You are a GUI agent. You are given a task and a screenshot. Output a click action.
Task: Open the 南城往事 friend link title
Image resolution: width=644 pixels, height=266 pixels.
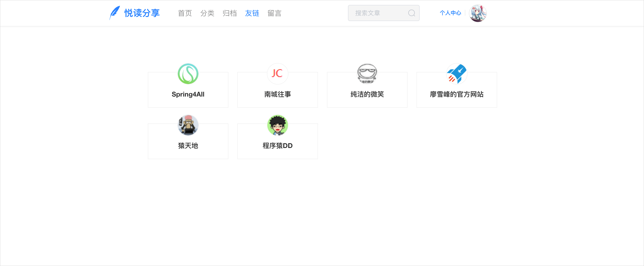coord(277,94)
